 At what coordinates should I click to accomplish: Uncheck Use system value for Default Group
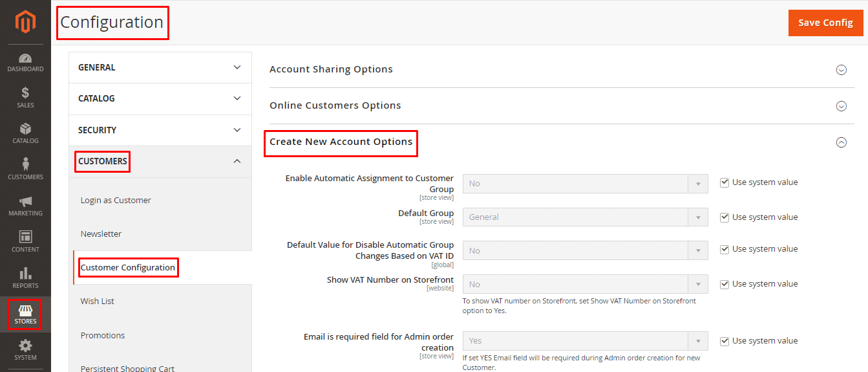[725, 217]
